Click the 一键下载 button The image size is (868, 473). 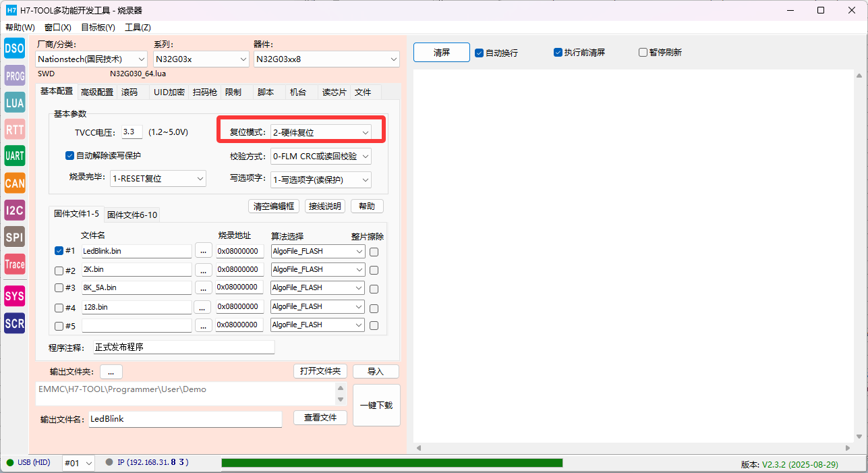[x=376, y=406]
